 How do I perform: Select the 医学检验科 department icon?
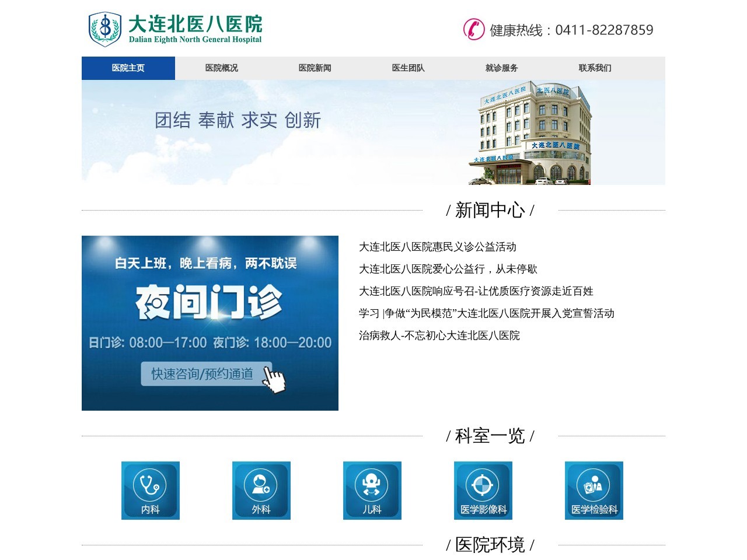(594, 490)
